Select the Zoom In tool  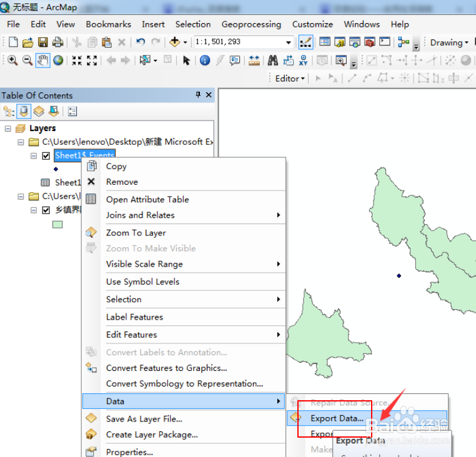[x=12, y=60]
